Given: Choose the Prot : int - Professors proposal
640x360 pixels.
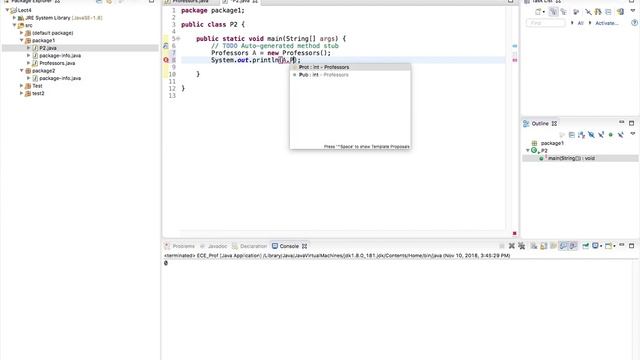Looking at the screenshot, I should pyautogui.click(x=350, y=67).
